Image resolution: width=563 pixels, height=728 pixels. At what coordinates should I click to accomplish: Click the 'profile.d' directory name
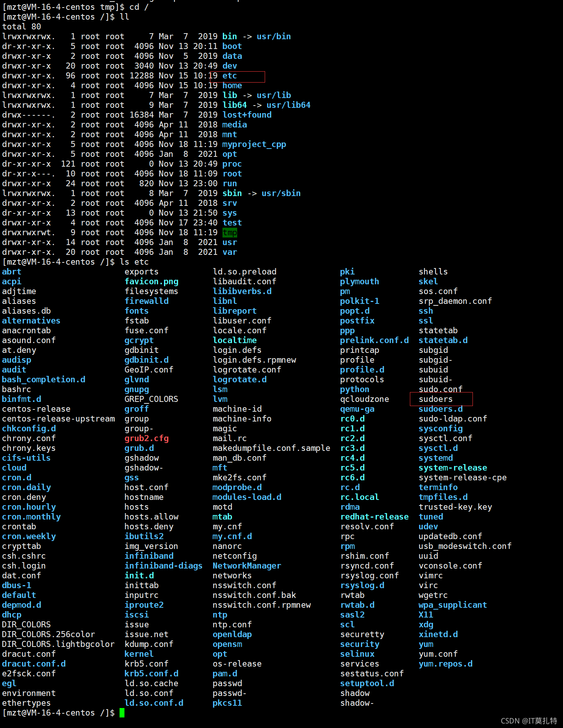[x=362, y=370]
